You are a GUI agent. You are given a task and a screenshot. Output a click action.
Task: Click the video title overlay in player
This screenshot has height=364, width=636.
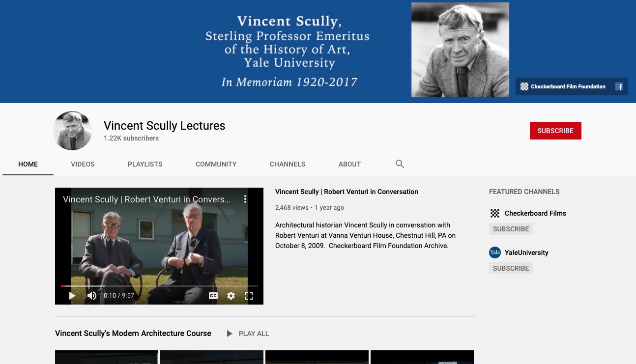[x=147, y=199]
